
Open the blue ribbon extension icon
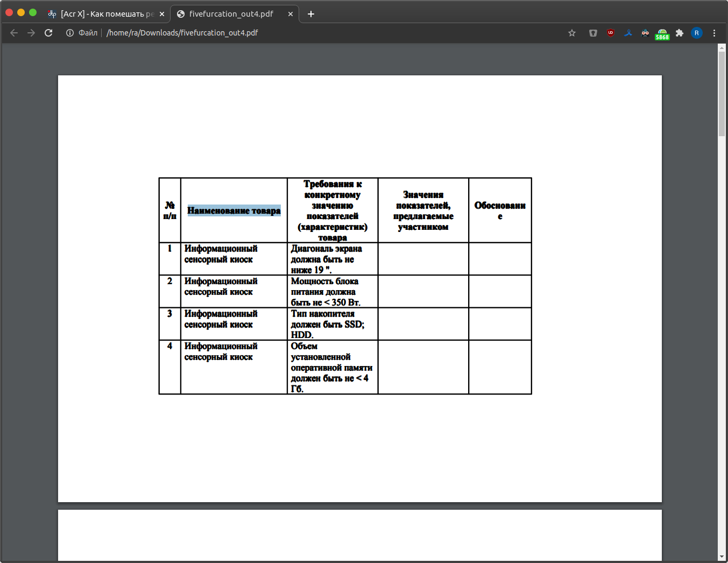pos(628,33)
